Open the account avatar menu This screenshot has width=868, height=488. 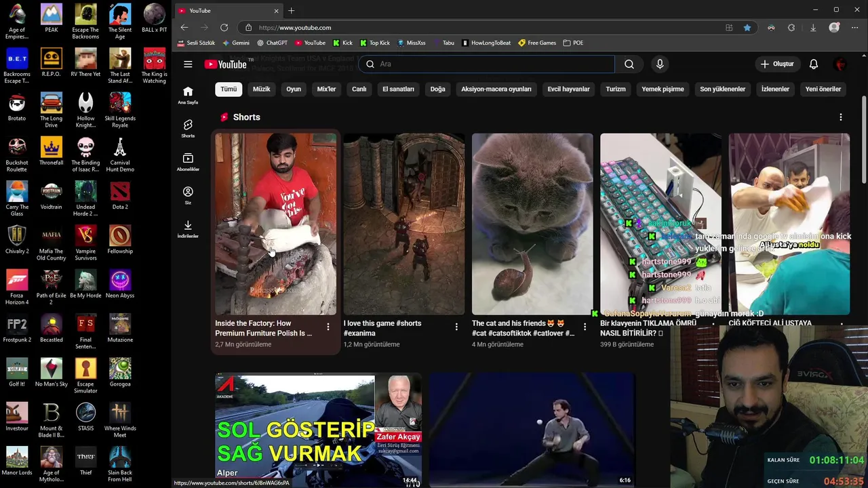point(841,64)
